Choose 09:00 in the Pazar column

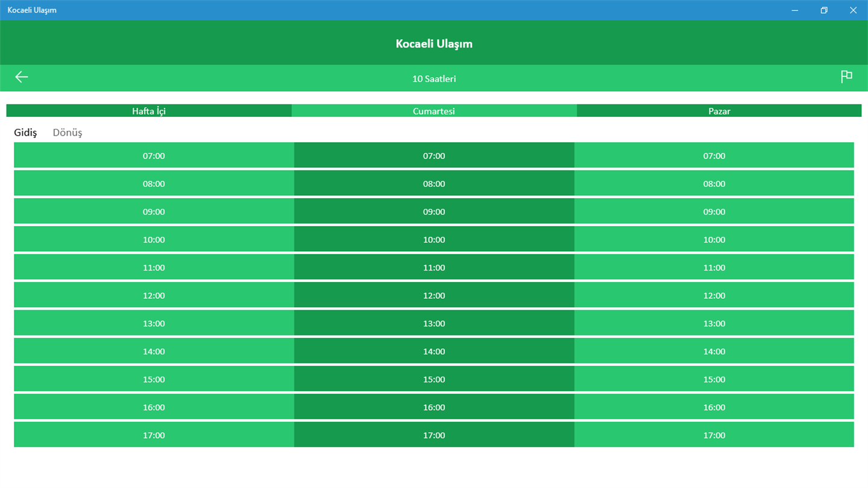click(714, 211)
